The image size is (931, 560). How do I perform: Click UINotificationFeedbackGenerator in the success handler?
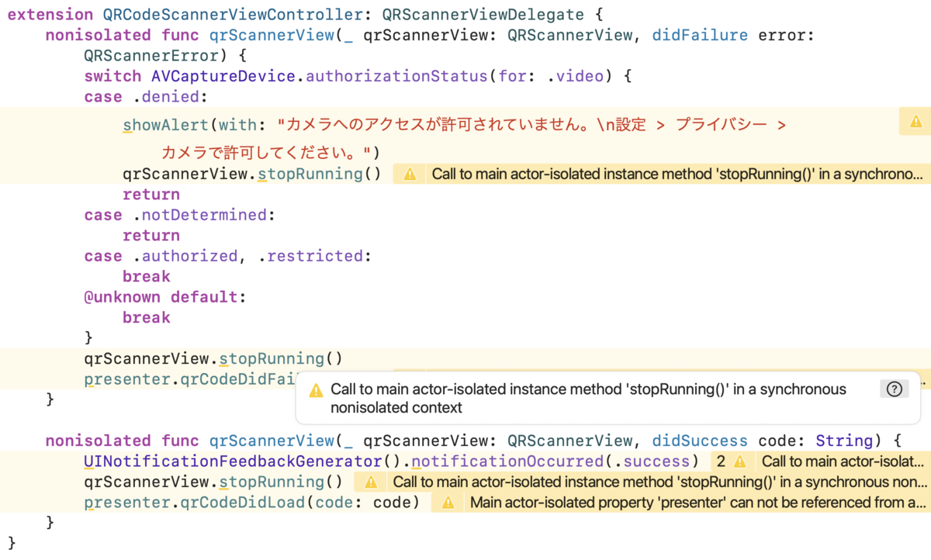(234, 461)
